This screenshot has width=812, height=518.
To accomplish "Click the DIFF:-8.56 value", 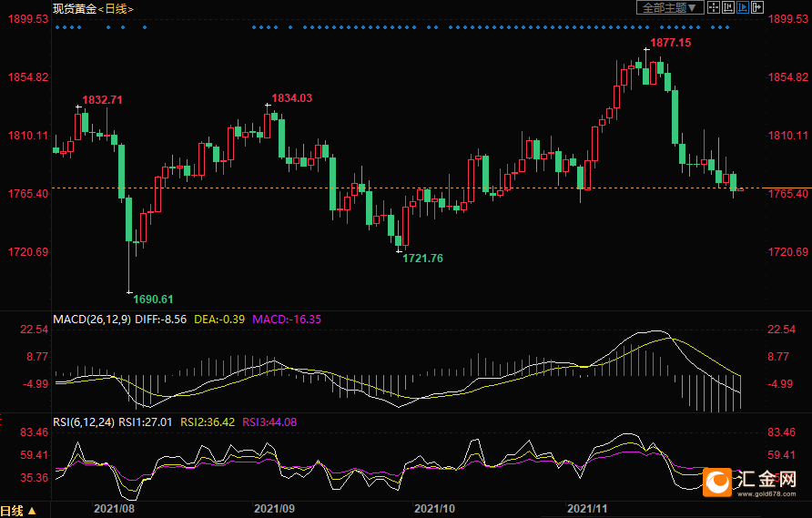I will point(160,320).
